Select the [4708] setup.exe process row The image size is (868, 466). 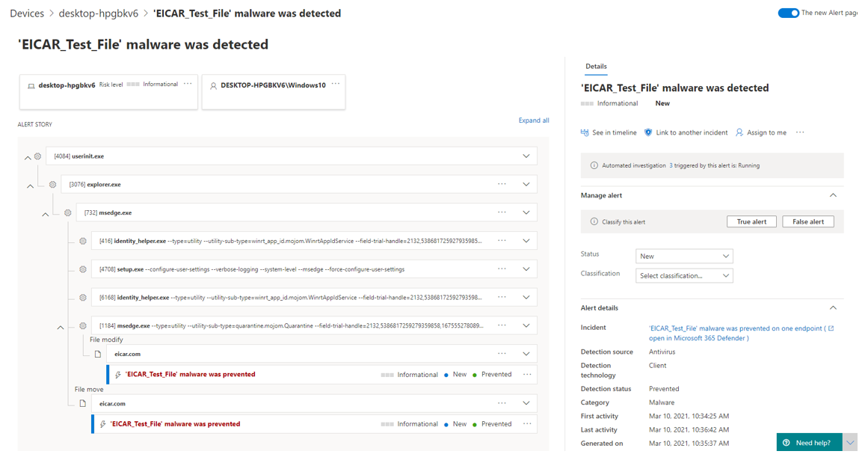pyautogui.click(x=314, y=269)
